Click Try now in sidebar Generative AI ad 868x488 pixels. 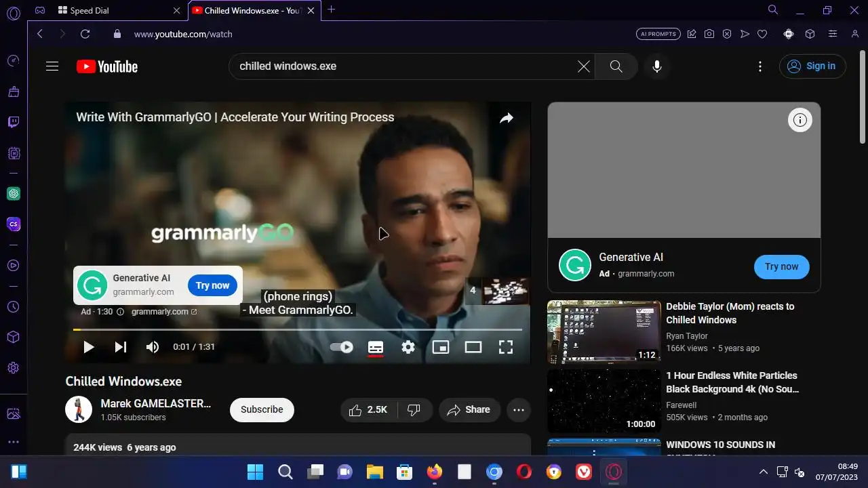click(781, 266)
